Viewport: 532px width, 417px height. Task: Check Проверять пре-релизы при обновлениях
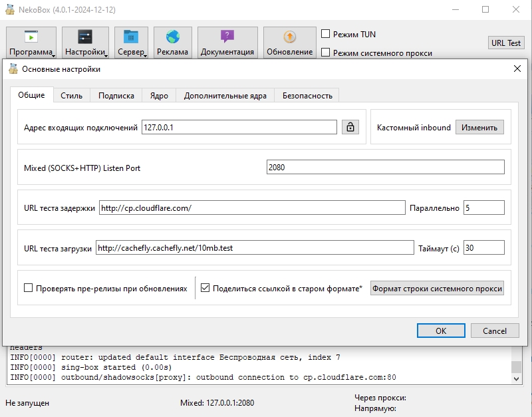(28, 287)
